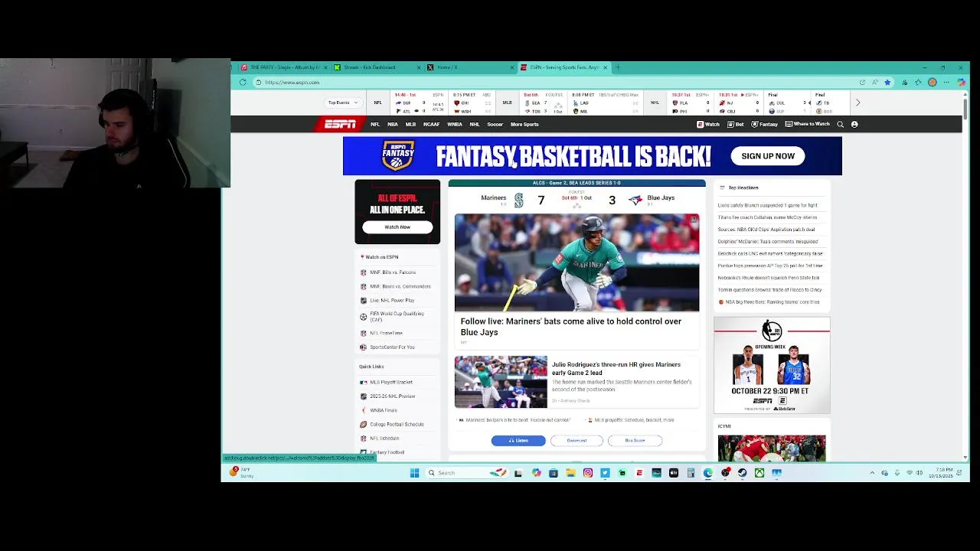Open 2025-26 NHL Preview quick link
This screenshot has width=980, height=551.
coord(387,396)
